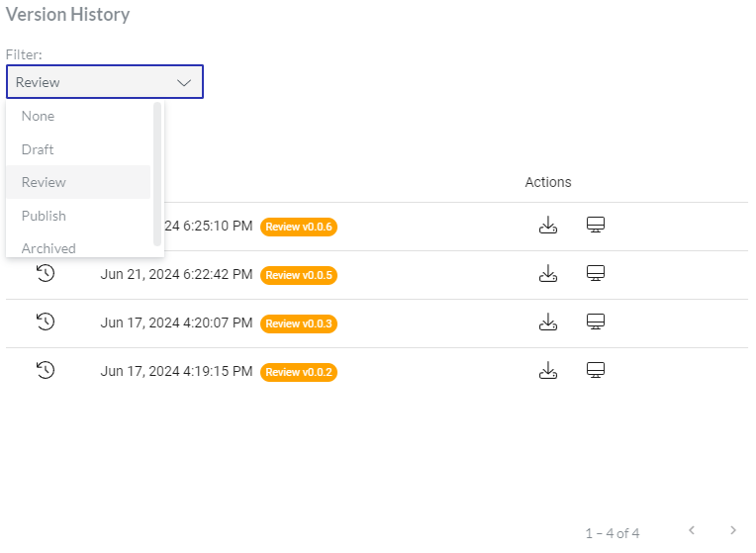
Task: Download version Review v0.0.3
Action: (x=548, y=322)
